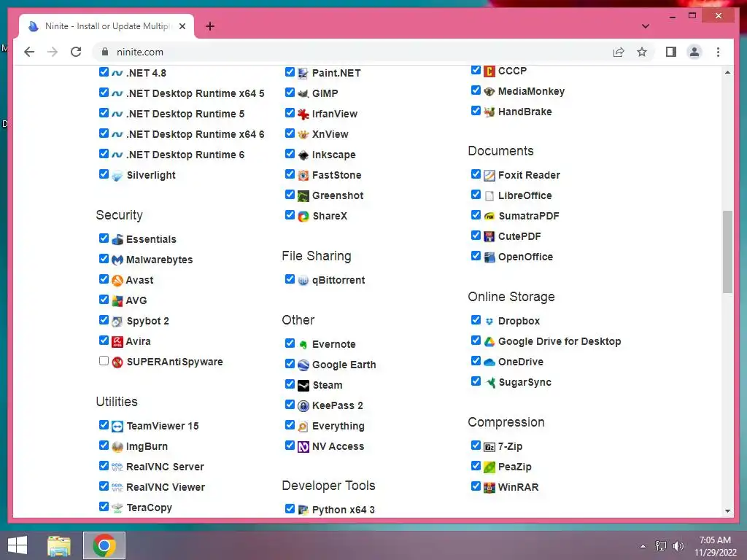The width and height of the screenshot is (747, 560).
Task: Uncheck the Silverlight checkbox
Action: pyautogui.click(x=104, y=174)
